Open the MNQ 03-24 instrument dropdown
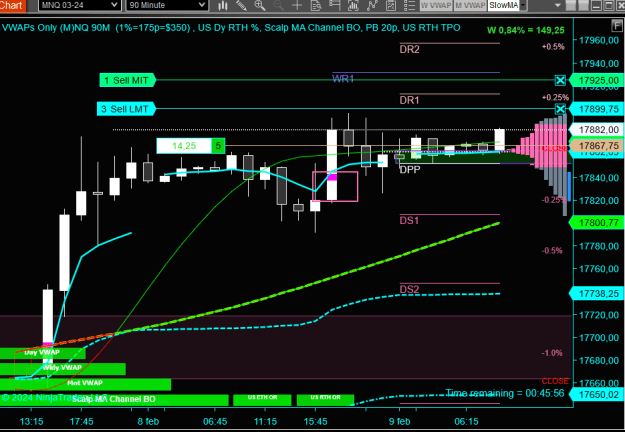Image resolution: width=625 pixels, height=432 pixels. click(80, 5)
